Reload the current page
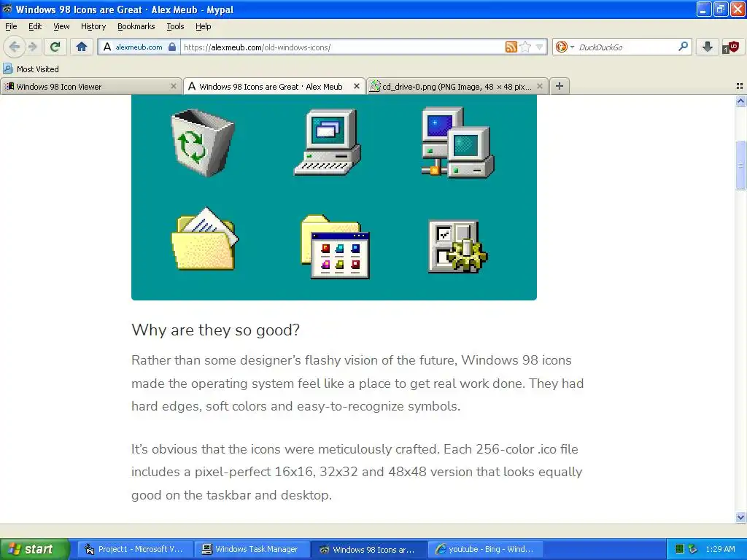Image resolution: width=747 pixels, height=560 pixels. point(55,47)
